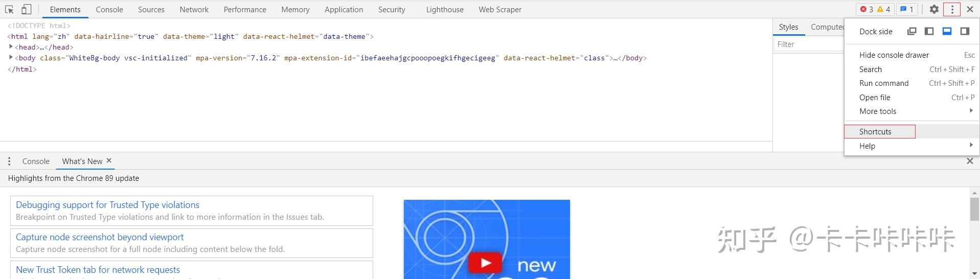
Task: Open the Network tab
Action: [194, 10]
